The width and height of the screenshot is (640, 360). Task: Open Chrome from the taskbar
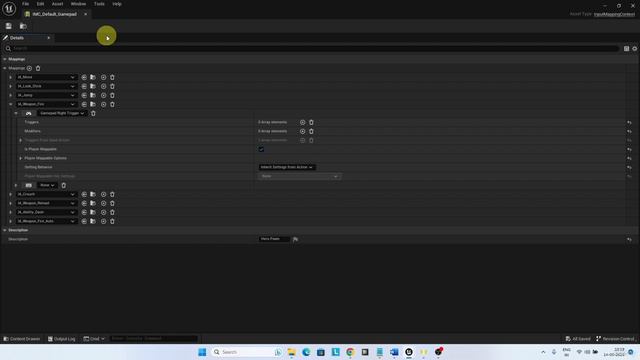click(350, 352)
